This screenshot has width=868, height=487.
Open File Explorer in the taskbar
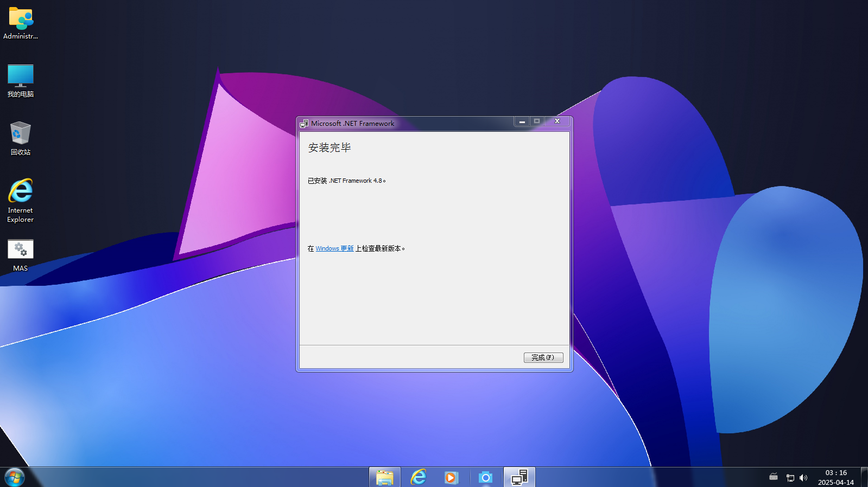[385, 477]
